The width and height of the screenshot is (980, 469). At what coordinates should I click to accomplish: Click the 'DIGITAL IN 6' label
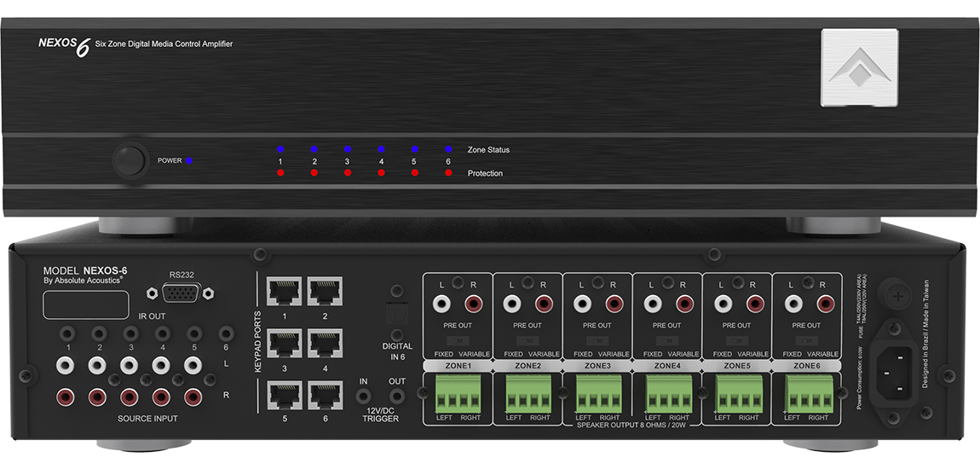397,350
